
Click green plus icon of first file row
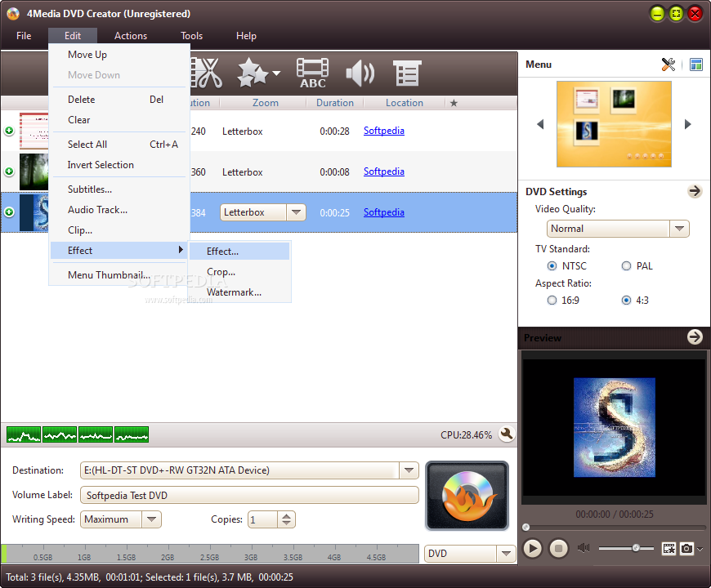click(x=9, y=131)
